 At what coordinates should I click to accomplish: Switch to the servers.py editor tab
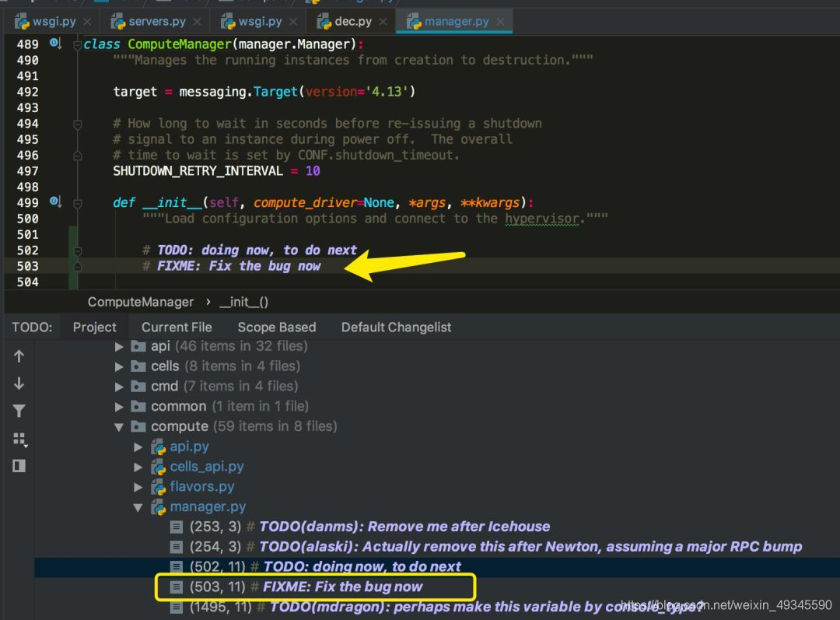156,22
